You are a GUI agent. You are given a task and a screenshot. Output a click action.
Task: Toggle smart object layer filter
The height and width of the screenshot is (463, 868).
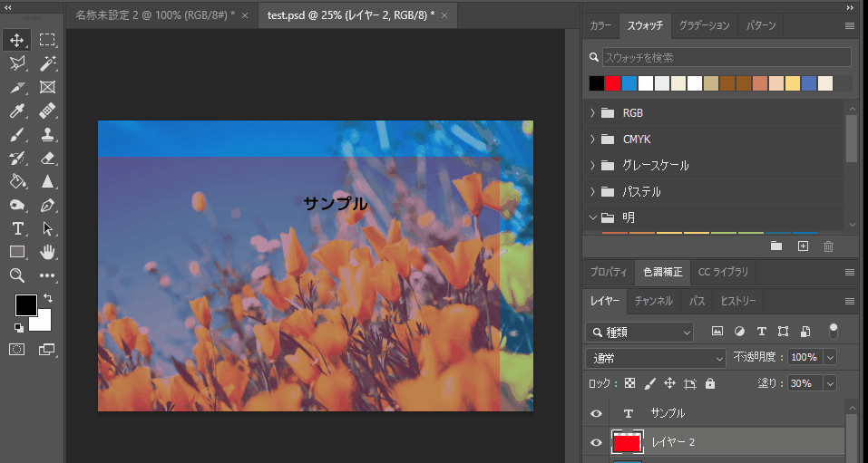coord(805,332)
